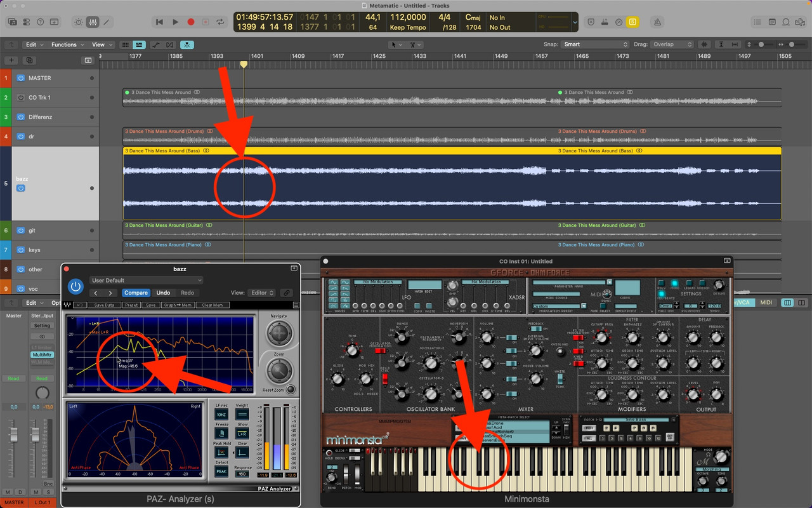The height and width of the screenshot is (508, 812).
Task: Click the Show L+R button in PAZ
Action: pos(242,433)
